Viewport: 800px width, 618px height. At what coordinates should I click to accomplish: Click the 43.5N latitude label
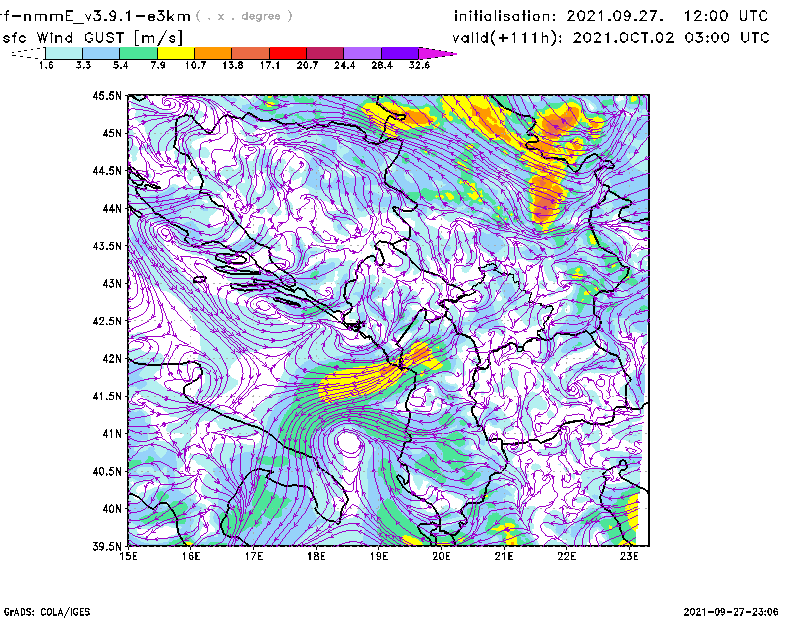[107, 246]
